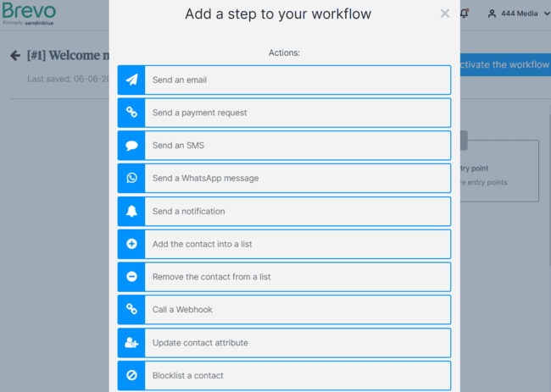This screenshot has width=551, height=392.
Task: Click the user-plus Update contact attribute icon
Action: click(x=131, y=343)
